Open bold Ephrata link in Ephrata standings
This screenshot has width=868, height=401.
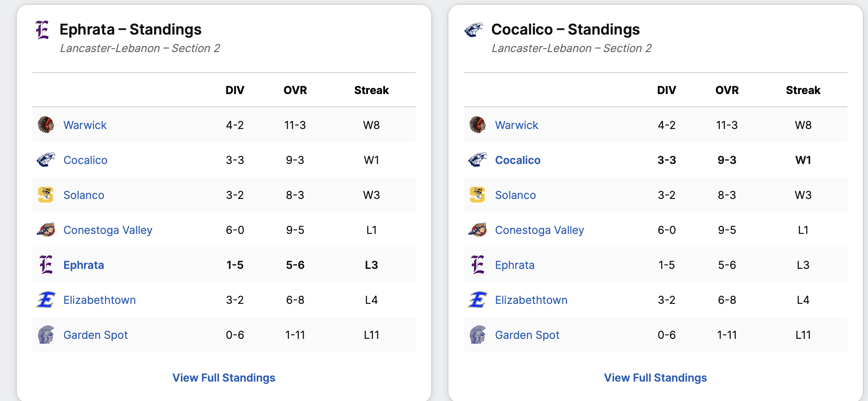pos(84,265)
